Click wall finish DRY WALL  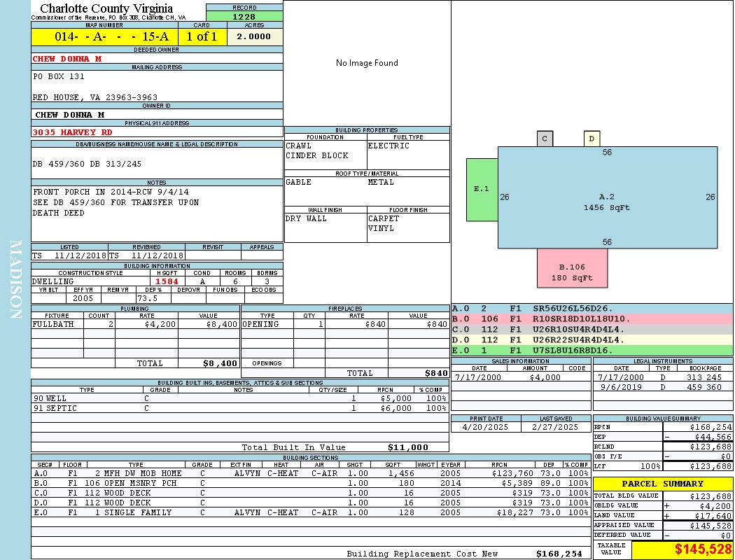click(x=306, y=219)
